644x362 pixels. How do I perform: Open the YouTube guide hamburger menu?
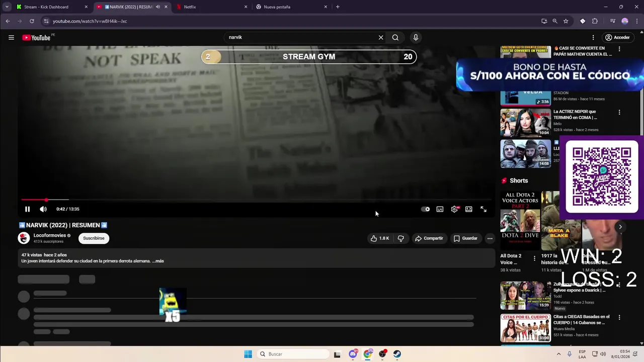pyautogui.click(x=11, y=37)
